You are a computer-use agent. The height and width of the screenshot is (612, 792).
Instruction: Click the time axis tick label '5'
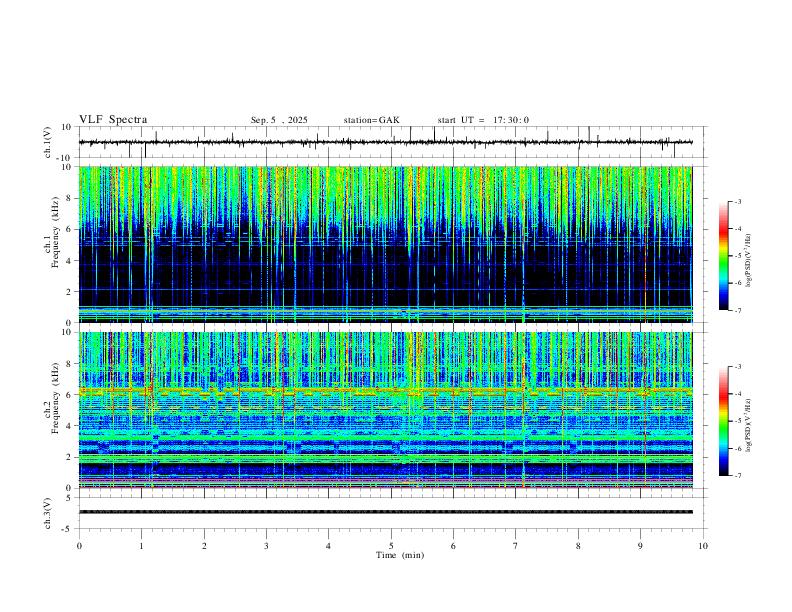tap(391, 546)
